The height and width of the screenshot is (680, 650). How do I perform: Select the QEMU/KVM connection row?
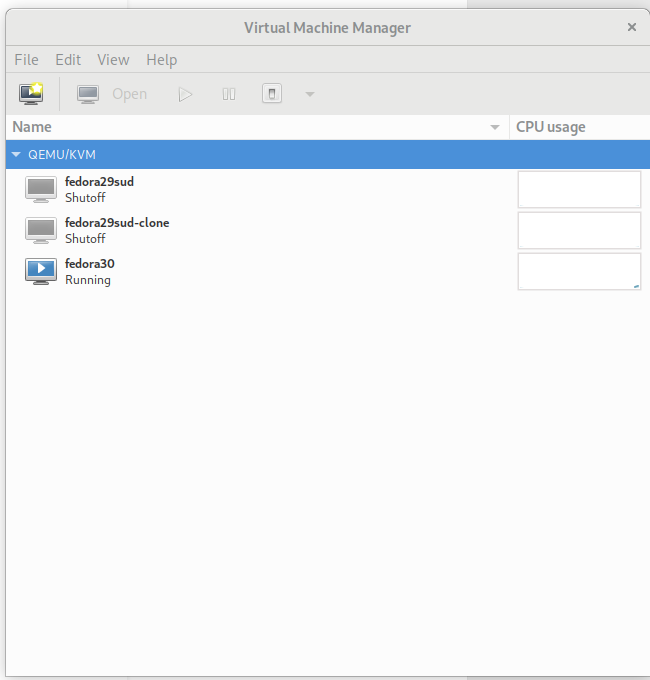(x=328, y=154)
